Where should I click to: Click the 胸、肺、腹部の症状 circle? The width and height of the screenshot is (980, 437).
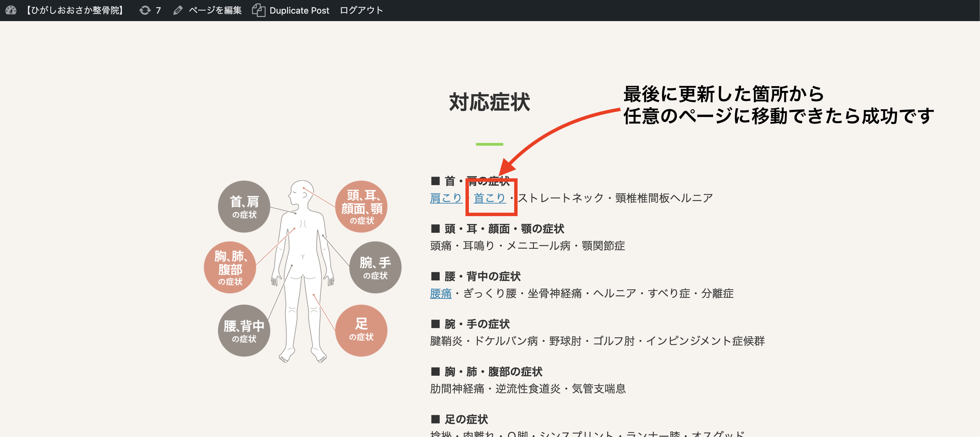[x=230, y=268]
